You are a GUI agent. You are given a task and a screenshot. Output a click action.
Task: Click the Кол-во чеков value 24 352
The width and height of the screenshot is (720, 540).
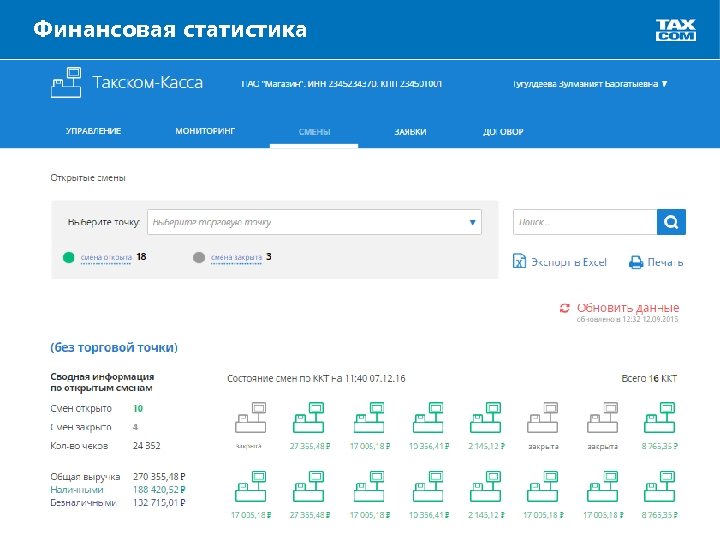(x=146, y=445)
